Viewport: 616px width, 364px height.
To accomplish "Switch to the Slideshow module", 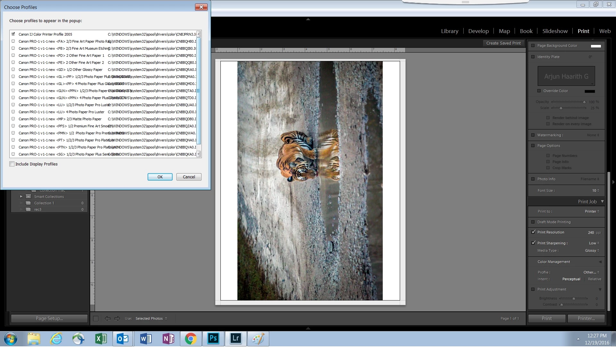I will tap(555, 31).
